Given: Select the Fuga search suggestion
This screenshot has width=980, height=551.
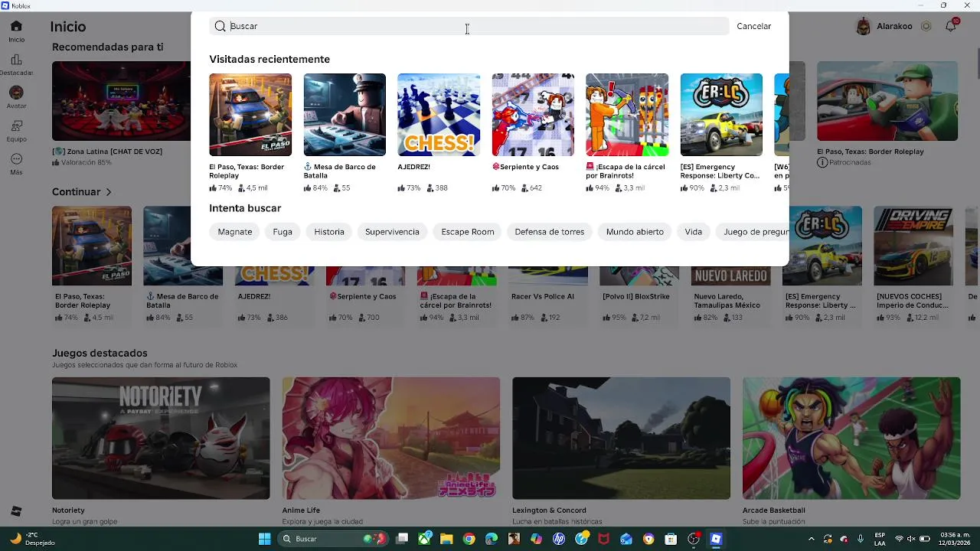Looking at the screenshot, I should pyautogui.click(x=283, y=232).
